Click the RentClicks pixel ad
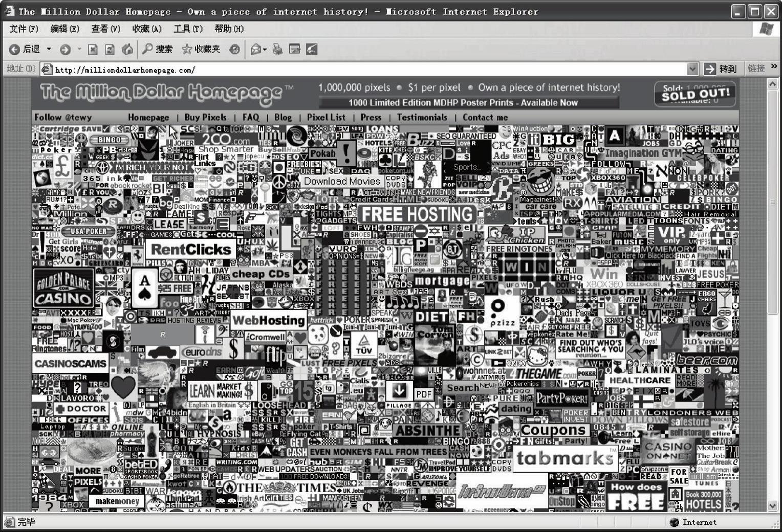The width and height of the screenshot is (782, 532). pos(191,250)
